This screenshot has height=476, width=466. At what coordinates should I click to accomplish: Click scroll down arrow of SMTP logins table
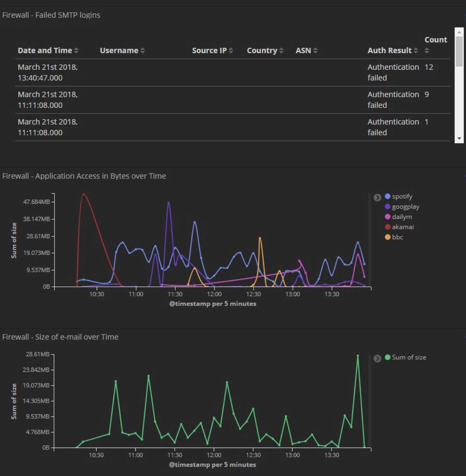[x=459, y=138]
